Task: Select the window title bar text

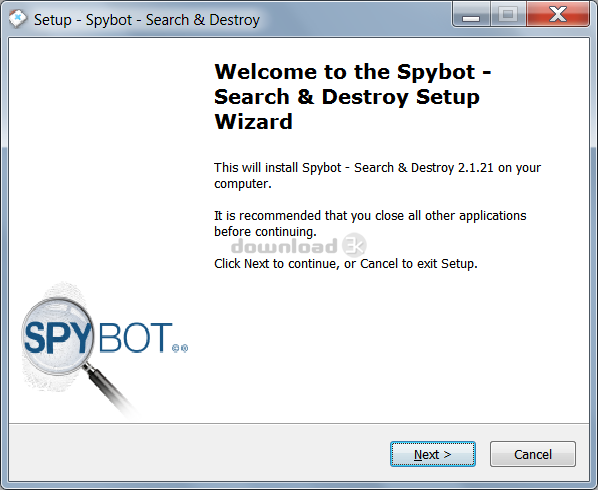Action: coord(147,20)
